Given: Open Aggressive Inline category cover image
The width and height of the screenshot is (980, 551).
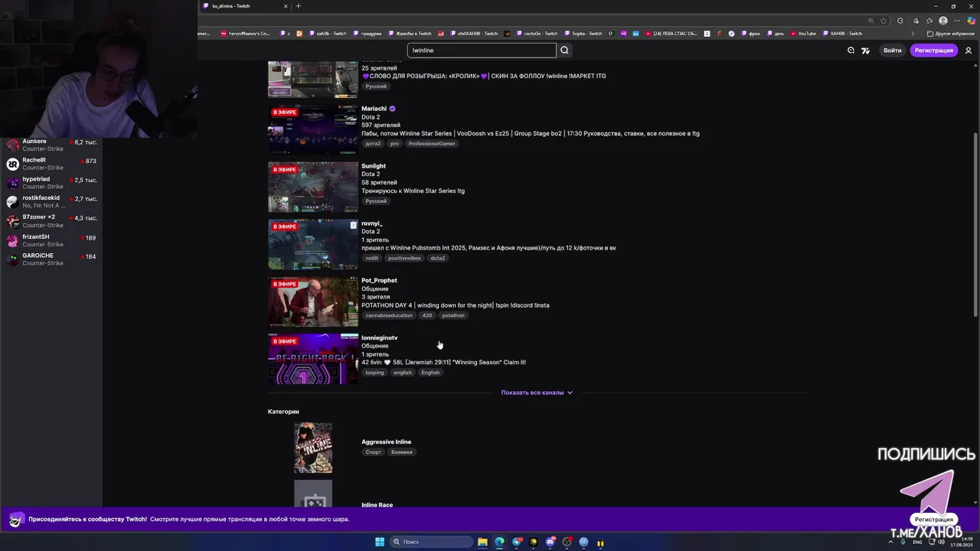Looking at the screenshot, I should click(x=313, y=448).
